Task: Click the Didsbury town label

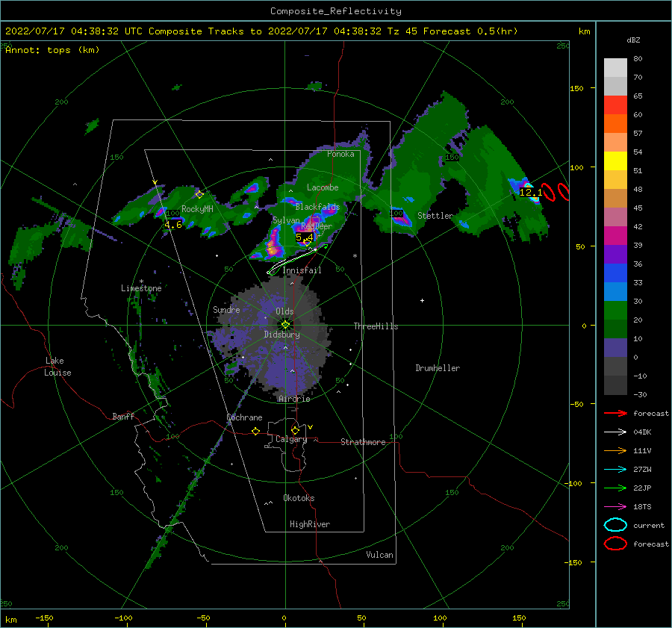Action: point(281,335)
